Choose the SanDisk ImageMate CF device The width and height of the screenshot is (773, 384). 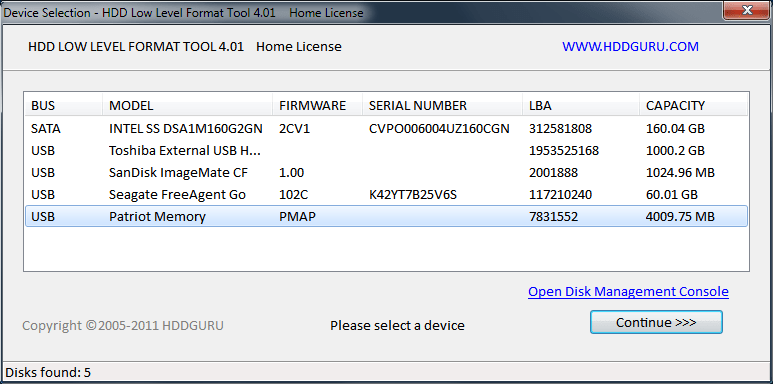coord(386,173)
